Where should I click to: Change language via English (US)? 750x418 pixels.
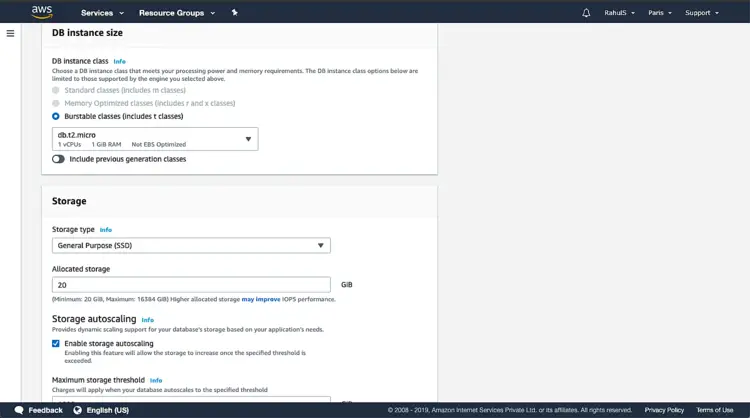coord(108,410)
